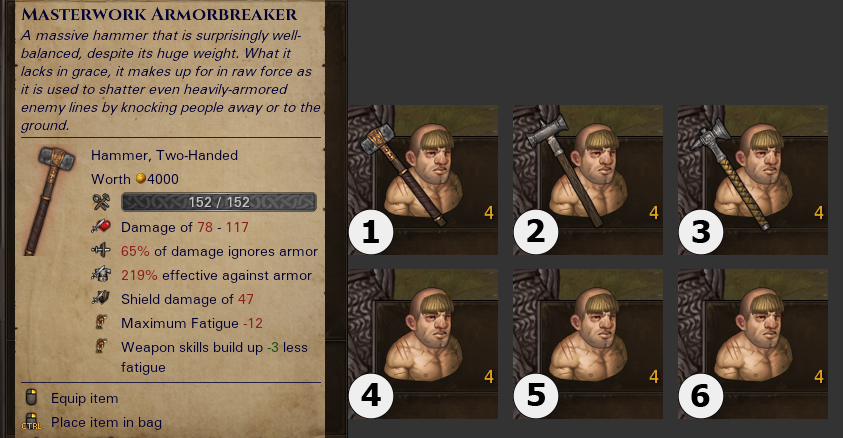
Task: Click the shield damage icon
Action: tap(101, 298)
